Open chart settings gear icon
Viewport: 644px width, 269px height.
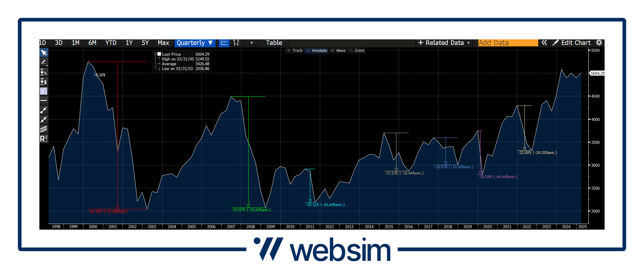(x=599, y=43)
